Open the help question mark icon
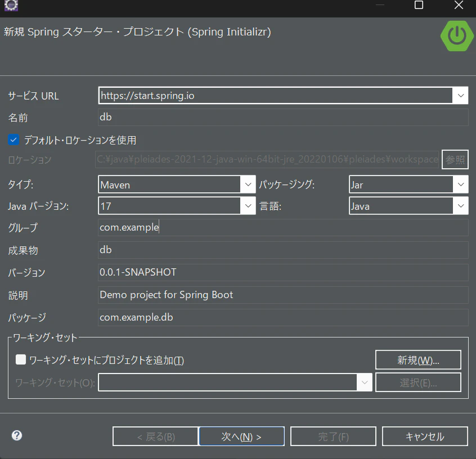 coord(17,435)
